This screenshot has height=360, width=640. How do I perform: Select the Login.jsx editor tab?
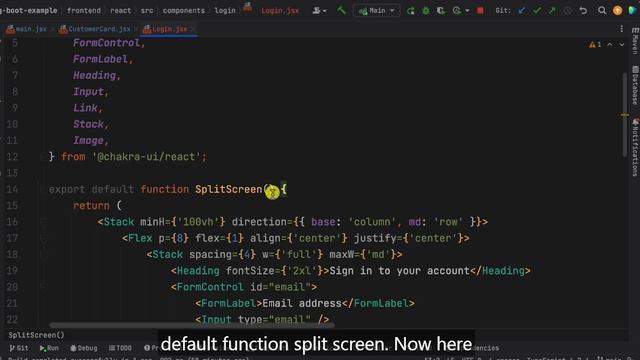[x=168, y=29]
